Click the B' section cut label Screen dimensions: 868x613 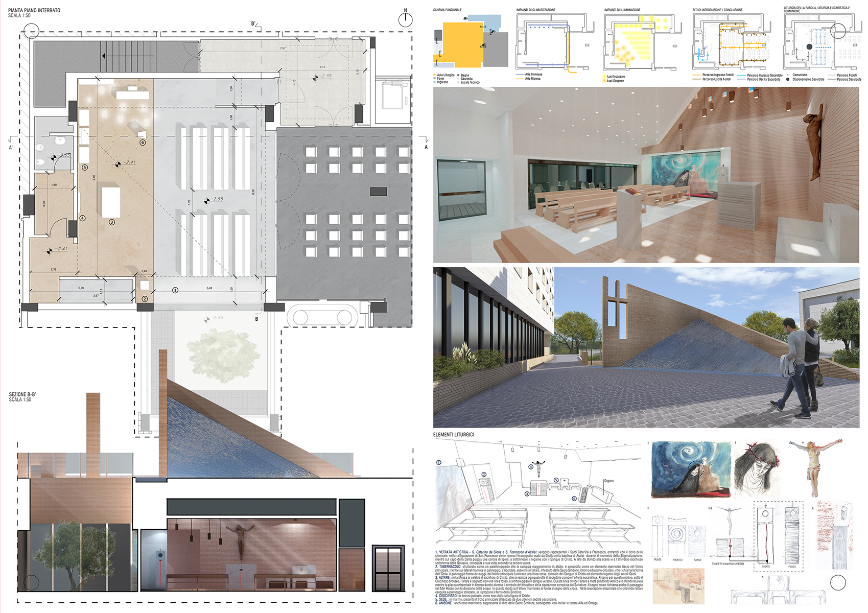pyautogui.click(x=253, y=23)
